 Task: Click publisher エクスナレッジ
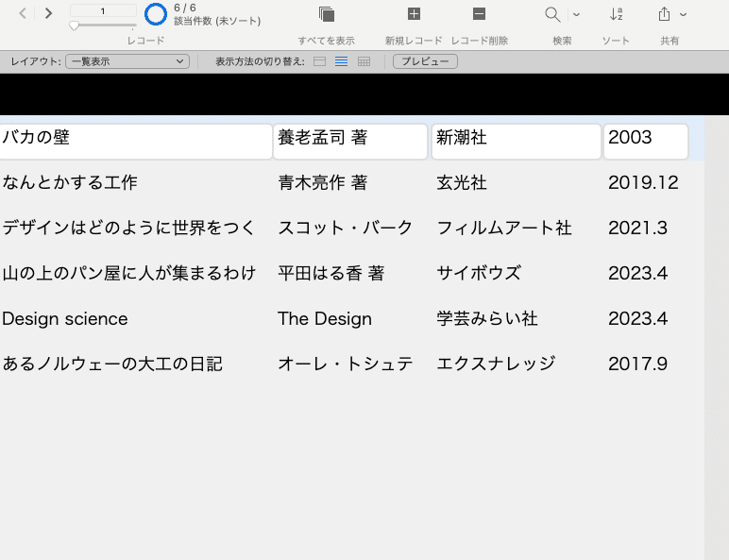click(496, 364)
